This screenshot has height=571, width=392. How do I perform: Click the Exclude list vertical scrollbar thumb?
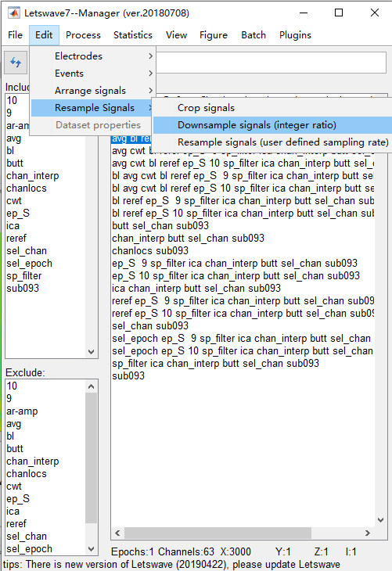92,458
